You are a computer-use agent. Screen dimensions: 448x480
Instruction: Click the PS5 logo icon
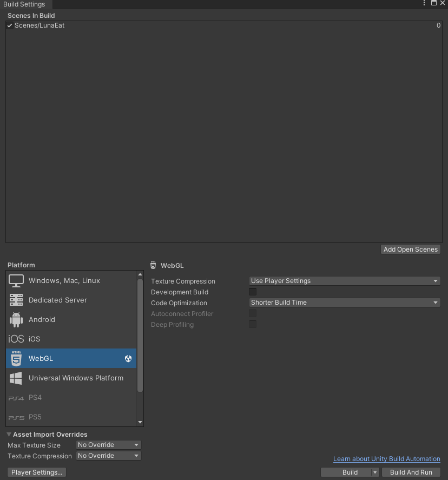(16, 418)
